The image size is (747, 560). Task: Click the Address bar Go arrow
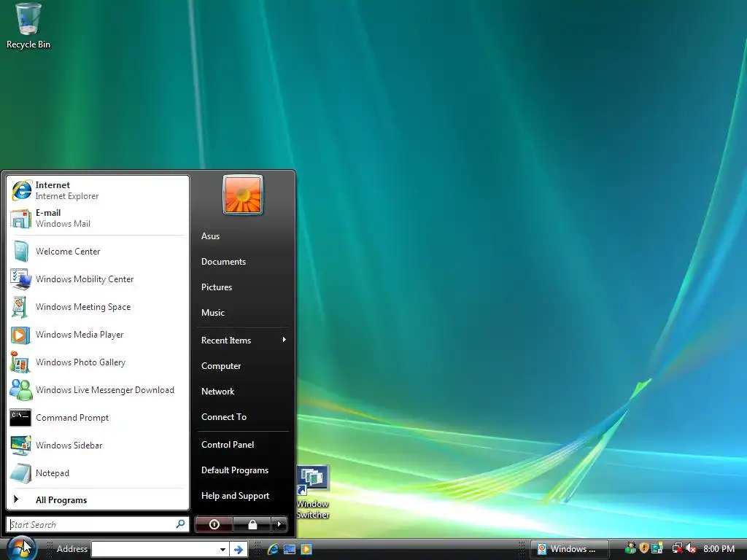(x=239, y=549)
